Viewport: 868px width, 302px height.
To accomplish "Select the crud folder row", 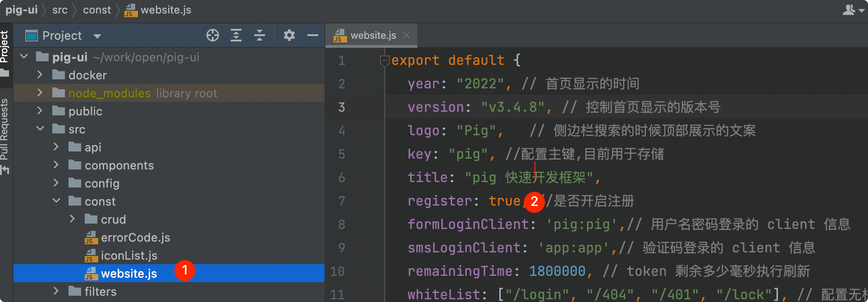I will pyautogui.click(x=169, y=219).
